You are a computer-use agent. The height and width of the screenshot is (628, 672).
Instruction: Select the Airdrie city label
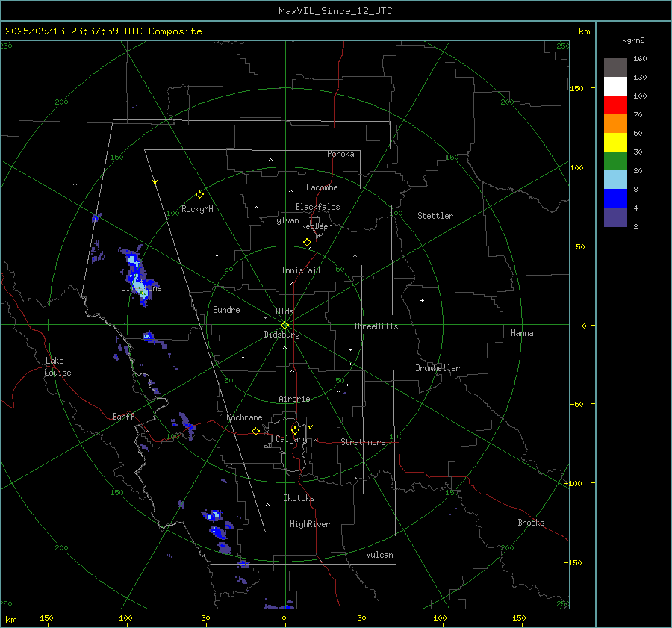[294, 399]
